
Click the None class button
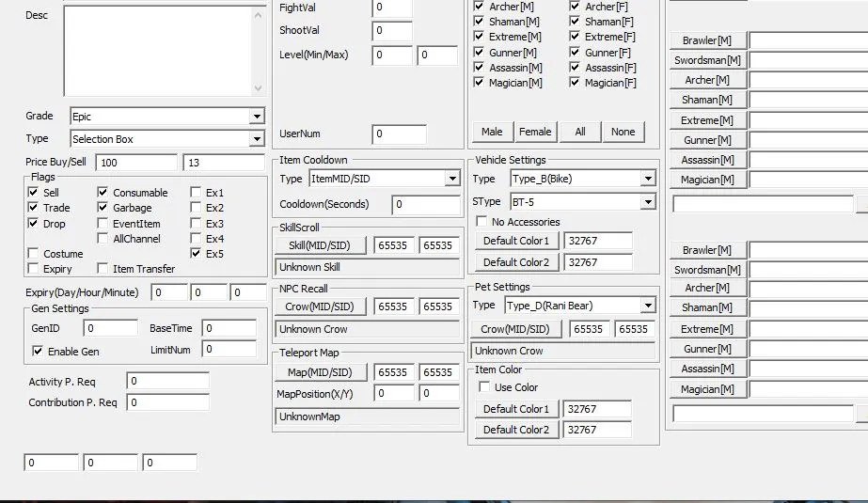point(623,132)
